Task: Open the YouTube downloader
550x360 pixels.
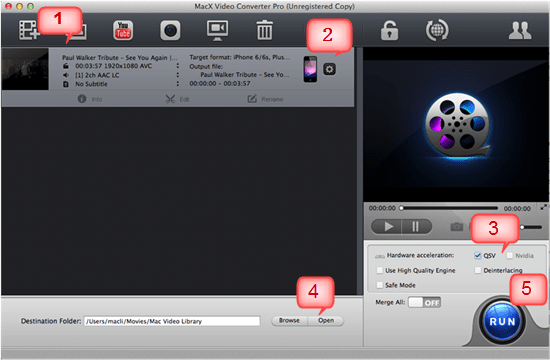Action: coord(123,30)
